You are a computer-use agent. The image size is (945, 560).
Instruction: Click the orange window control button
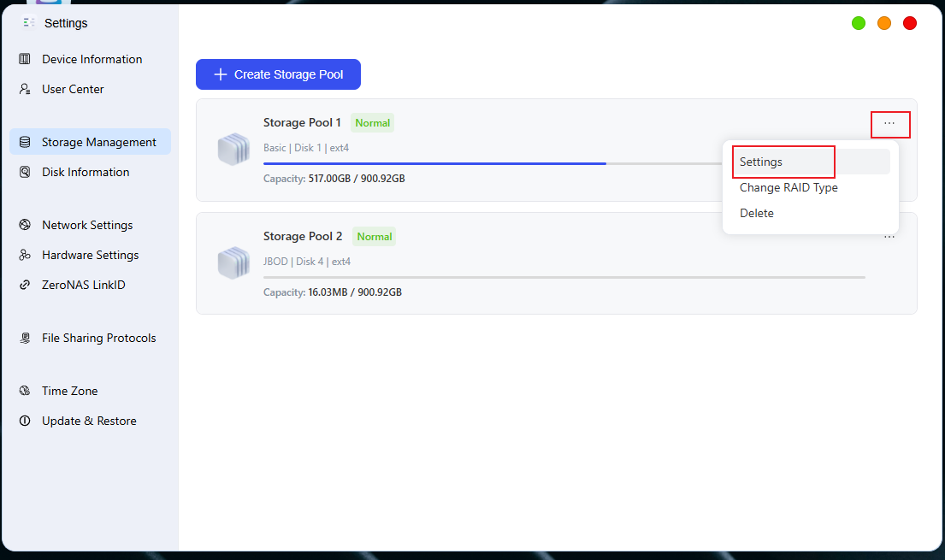(x=884, y=23)
